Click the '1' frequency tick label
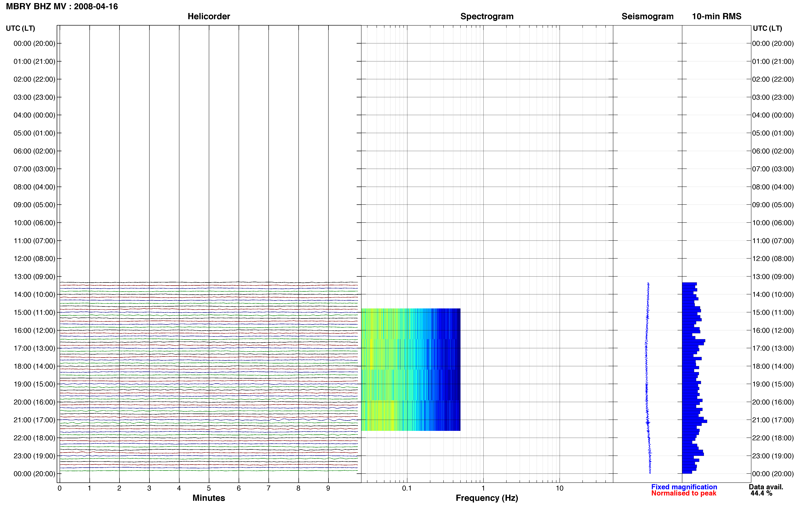Viewport: 812px width, 508px height. pos(483,488)
